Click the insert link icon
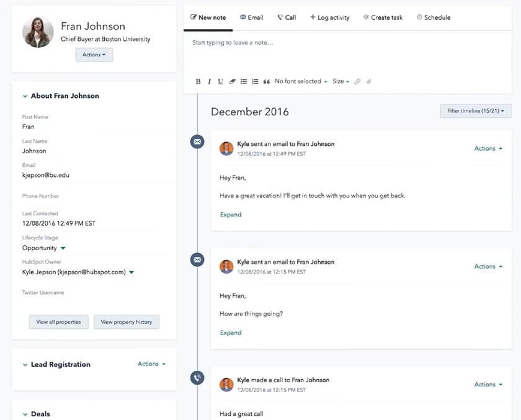The height and width of the screenshot is (420, 521). pos(358,81)
